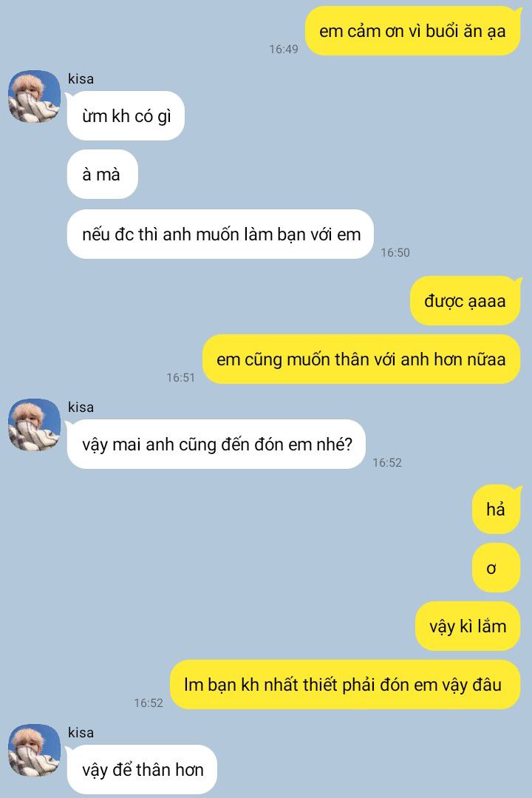Select the "vậy kì lắm" message
Screen dimensions: 532x798
468,626
